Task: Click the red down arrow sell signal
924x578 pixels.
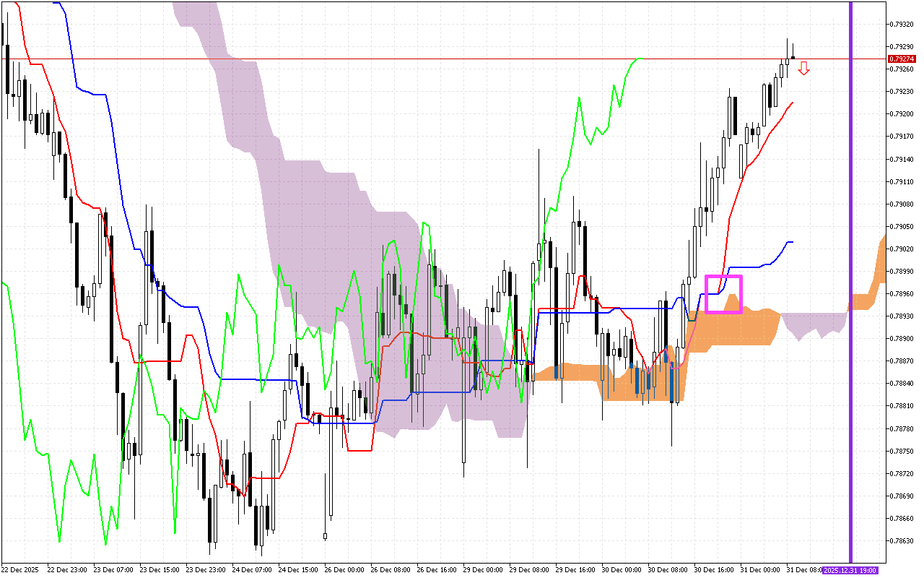Action: pyautogui.click(x=803, y=69)
